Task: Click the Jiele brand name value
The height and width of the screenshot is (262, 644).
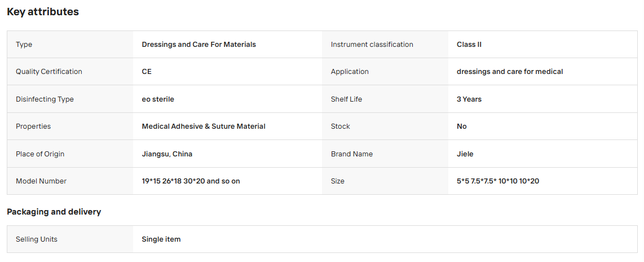Action: tap(465, 154)
